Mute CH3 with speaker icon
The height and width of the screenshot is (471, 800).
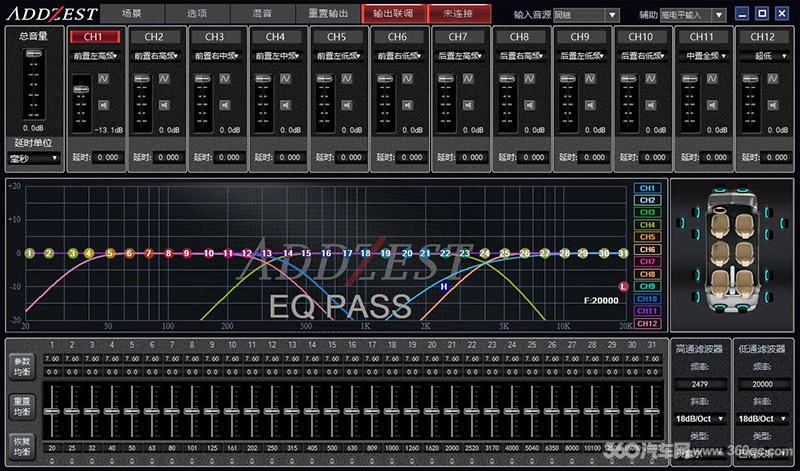coord(225,105)
